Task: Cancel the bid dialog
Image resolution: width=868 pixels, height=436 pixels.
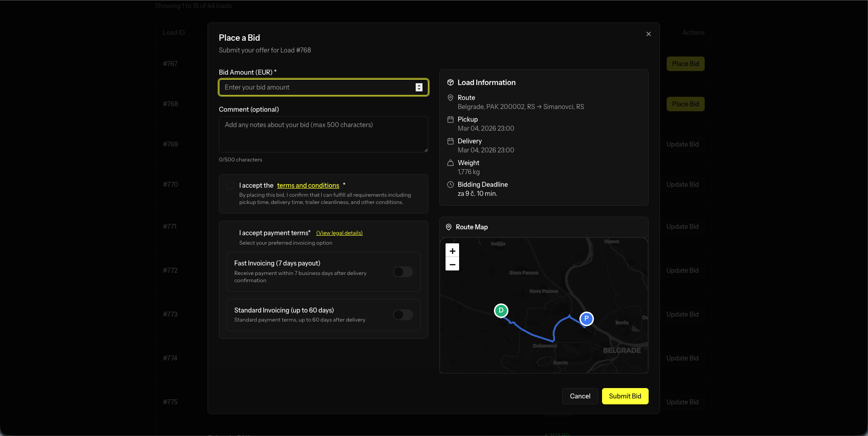Action: pos(580,396)
